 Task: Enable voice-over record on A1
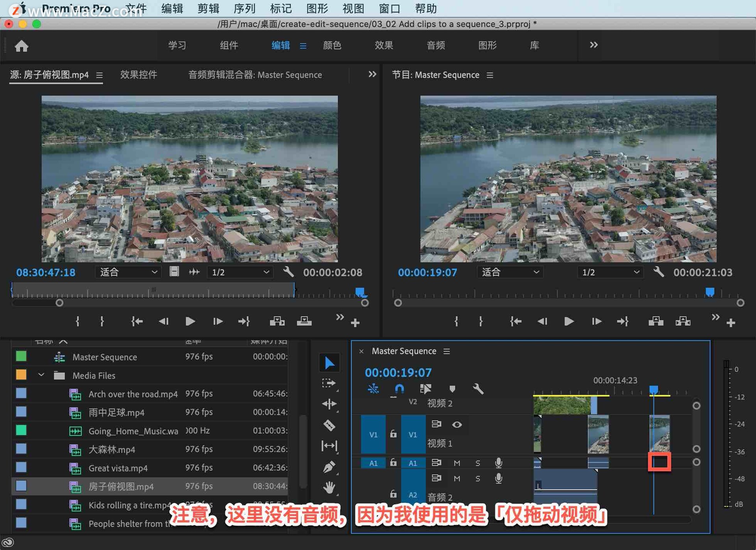click(x=498, y=463)
